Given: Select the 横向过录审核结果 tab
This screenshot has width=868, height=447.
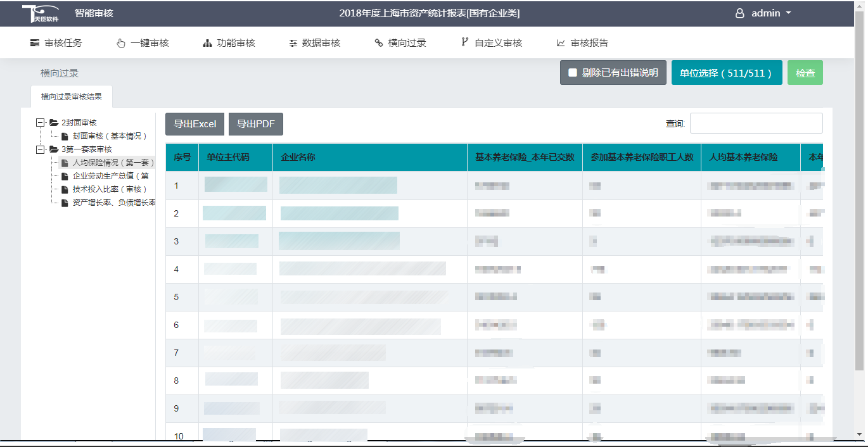Looking at the screenshot, I should 72,97.
